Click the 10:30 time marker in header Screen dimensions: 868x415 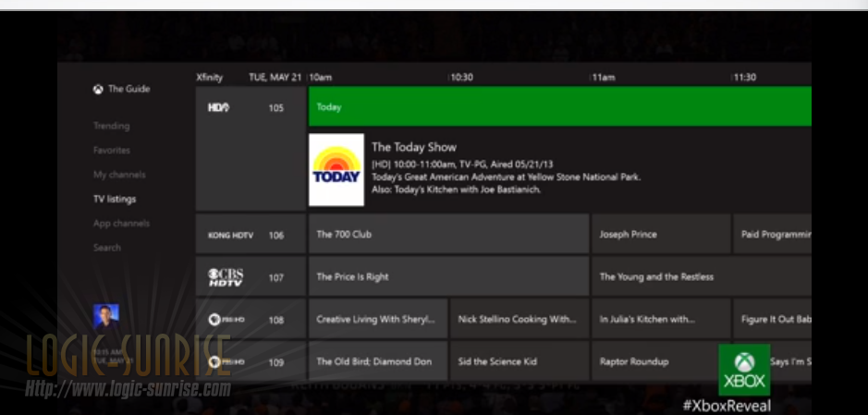click(x=461, y=78)
